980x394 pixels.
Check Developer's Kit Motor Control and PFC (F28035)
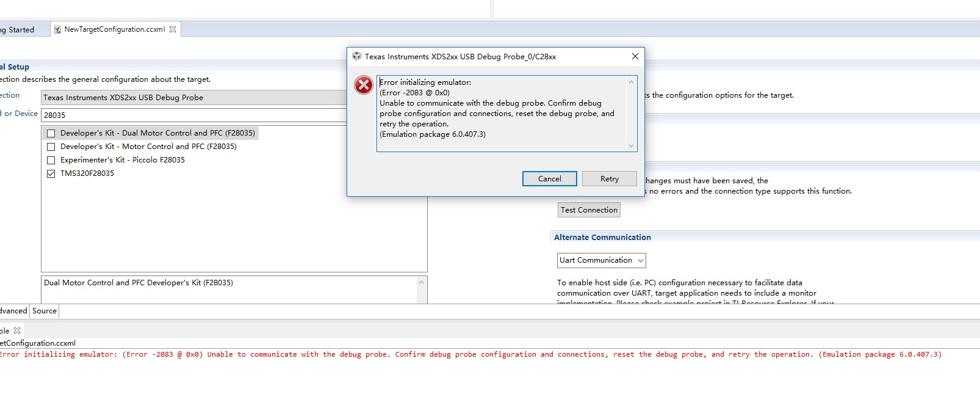click(51, 147)
